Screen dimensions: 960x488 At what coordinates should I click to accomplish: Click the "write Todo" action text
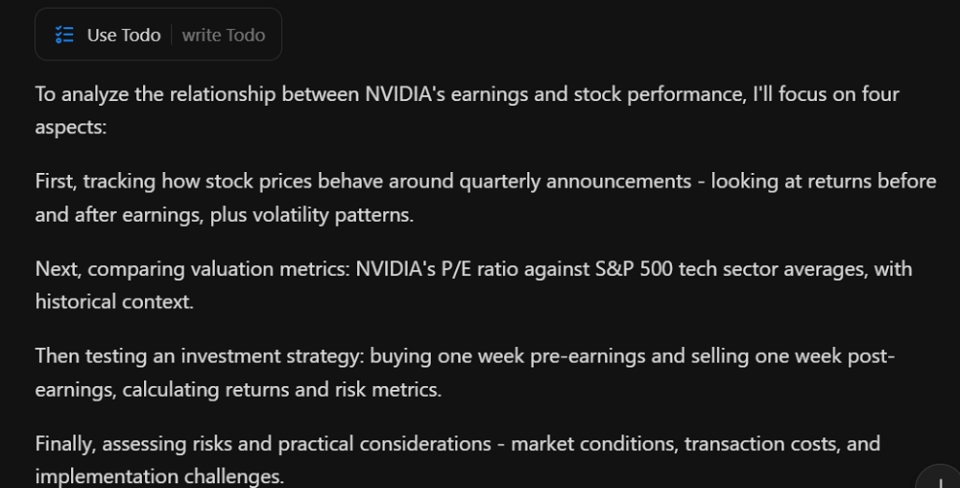click(x=223, y=35)
